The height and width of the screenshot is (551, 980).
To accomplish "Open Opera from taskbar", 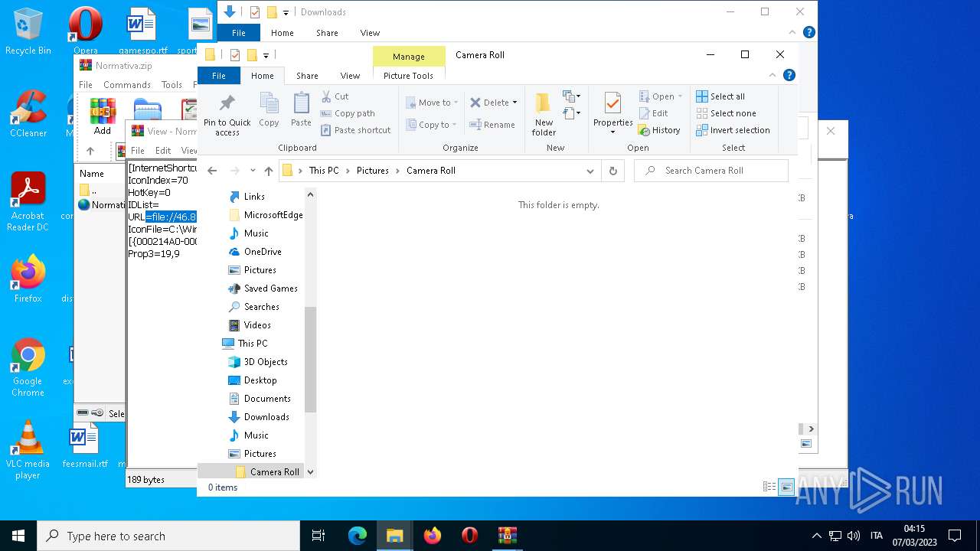I will (470, 536).
